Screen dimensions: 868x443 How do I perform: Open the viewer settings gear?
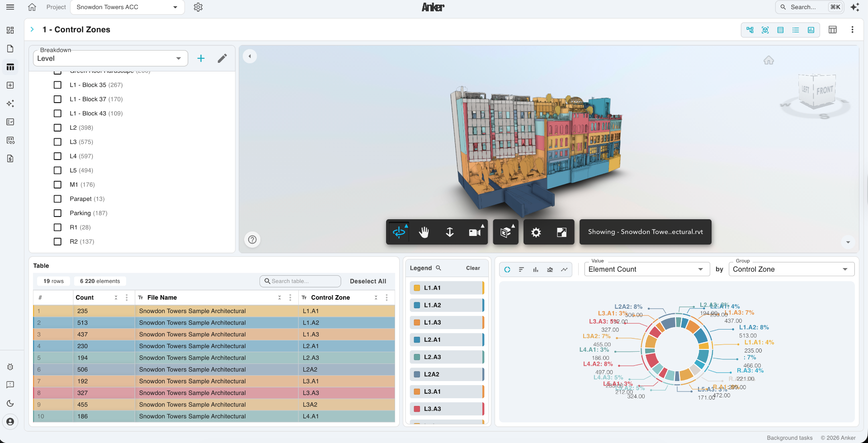click(x=536, y=232)
